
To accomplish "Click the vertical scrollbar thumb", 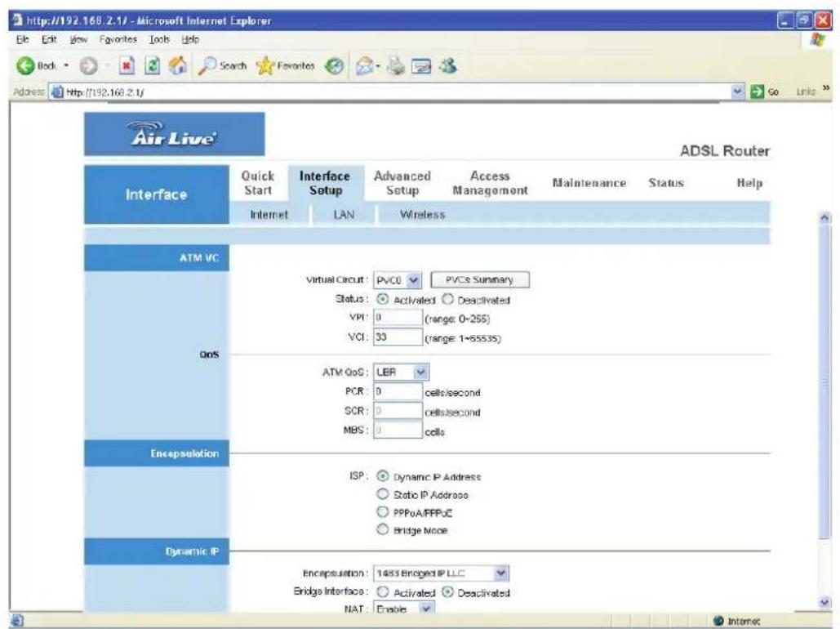I will pos(825,381).
